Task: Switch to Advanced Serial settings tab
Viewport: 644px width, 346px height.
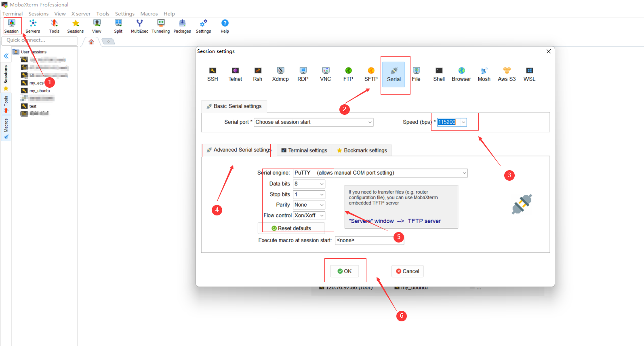Action: tap(239, 150)
